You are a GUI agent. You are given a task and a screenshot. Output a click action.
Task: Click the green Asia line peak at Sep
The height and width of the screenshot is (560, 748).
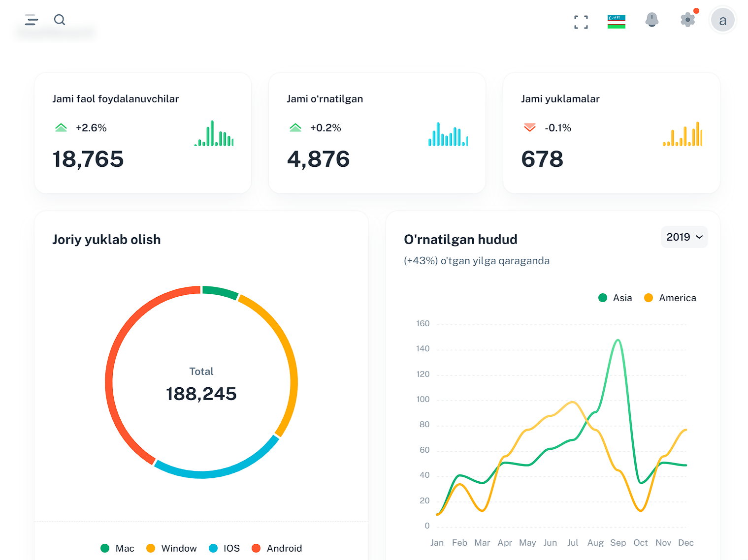[618, 340]
